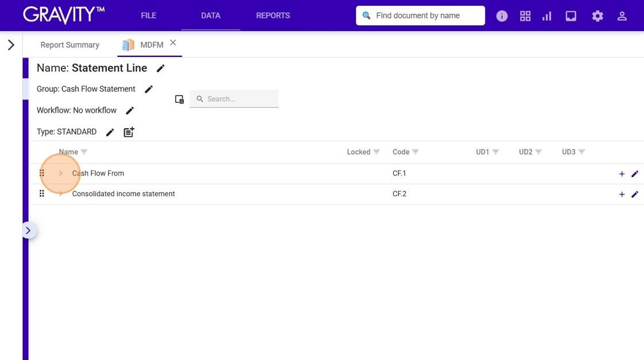This screenshot has width=644, height=360.
Task: Open the inbox tray icon
Action: pos(570,16)
